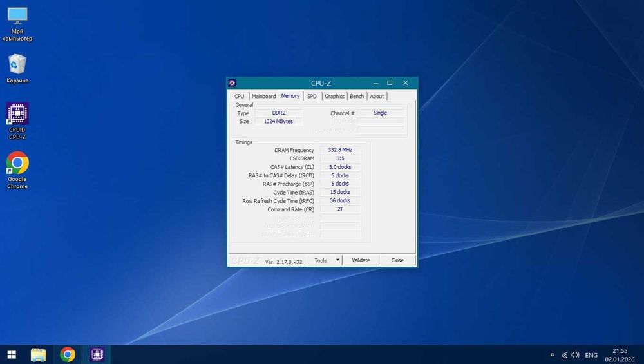Click the 1024 MBytes size value
644x364 pixels.
(278, 122)
